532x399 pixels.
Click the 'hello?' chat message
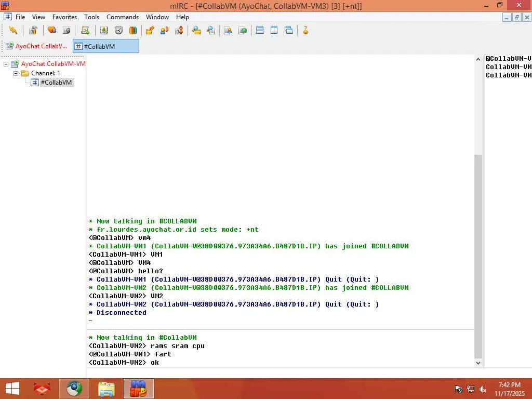(x=150, y=271)
